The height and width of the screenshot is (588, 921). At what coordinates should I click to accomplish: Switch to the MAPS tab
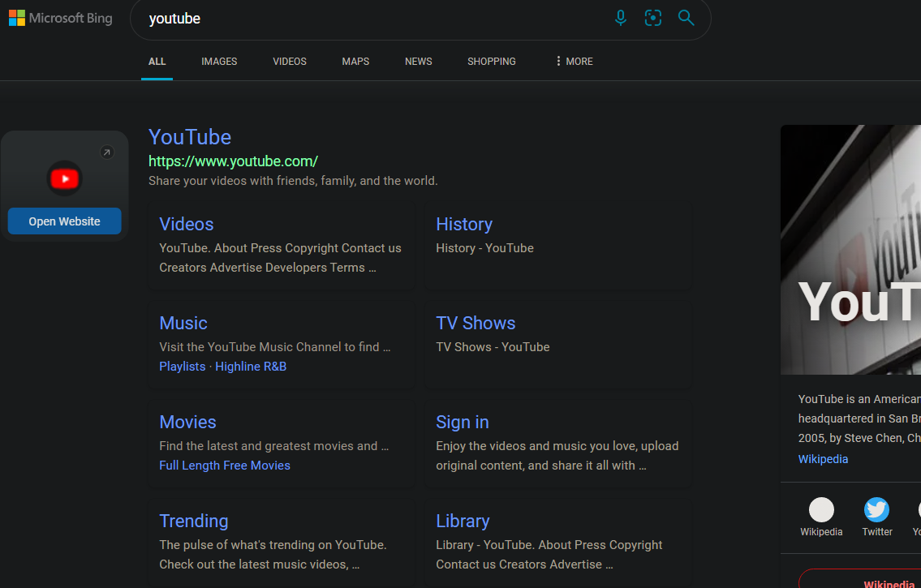tap(355, 61)
